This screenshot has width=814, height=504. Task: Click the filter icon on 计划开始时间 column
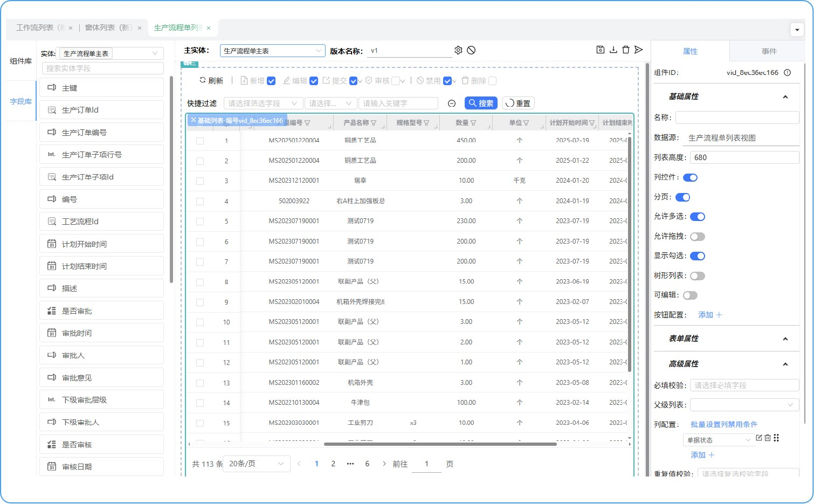592,123
